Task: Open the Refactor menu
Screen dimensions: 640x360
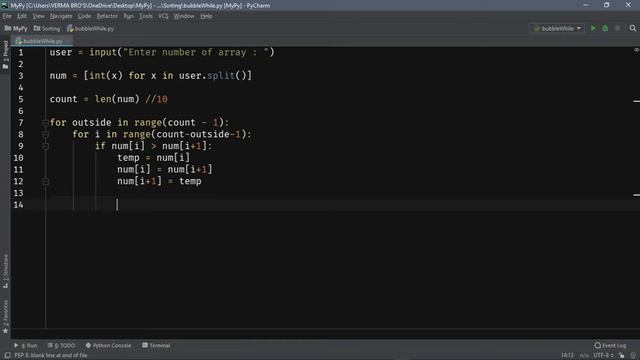Action: click(107, 16)
